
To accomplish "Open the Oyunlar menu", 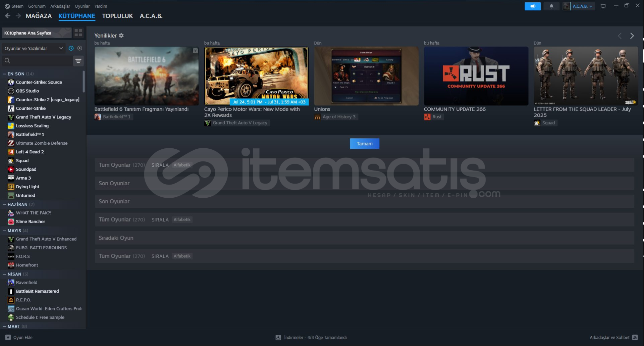I will coord(82,6).
